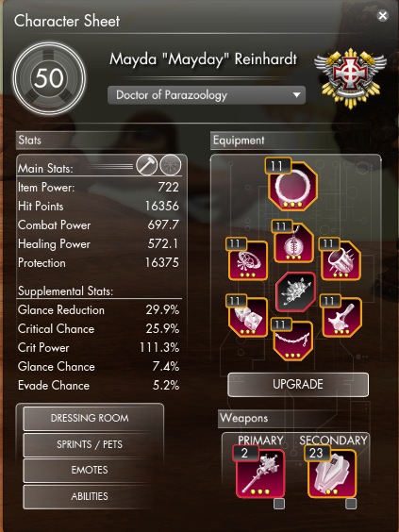Screen dimensions: 399x532
Task: Open the central gadget item slot
Action: 295,291
